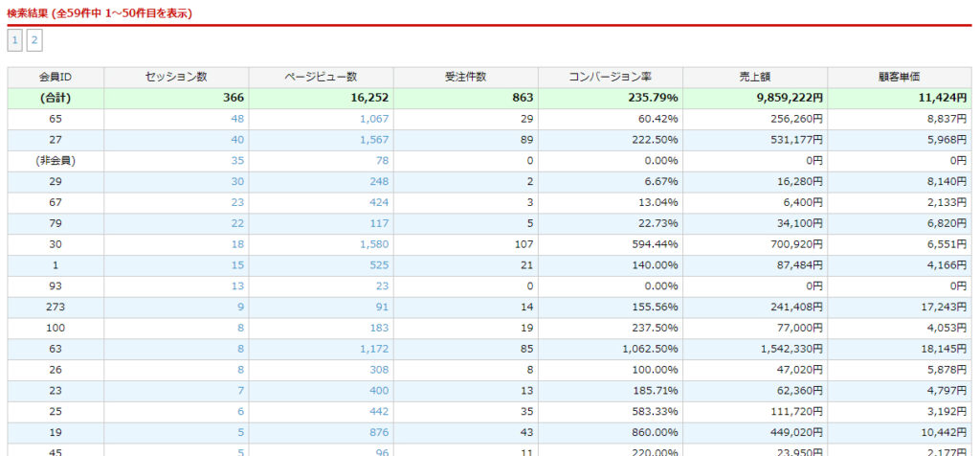Click the 受注件数 column header
This screenshot has height=456, width=980.
click(x=466, y=78)
